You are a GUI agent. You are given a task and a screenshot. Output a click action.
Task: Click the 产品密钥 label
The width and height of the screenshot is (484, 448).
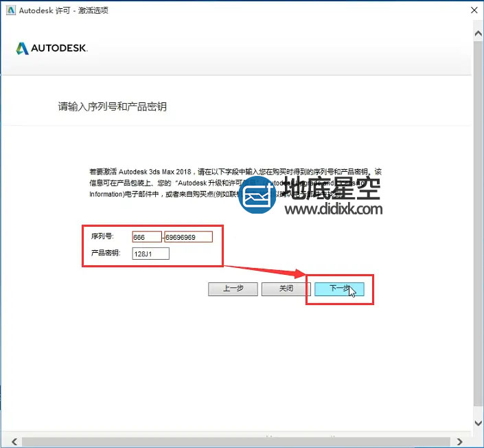106,253
